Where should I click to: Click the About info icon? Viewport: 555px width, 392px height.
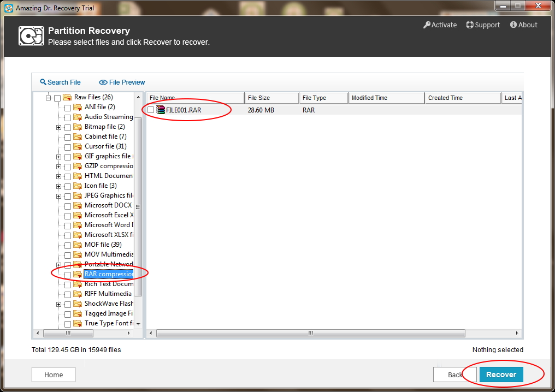512,25
